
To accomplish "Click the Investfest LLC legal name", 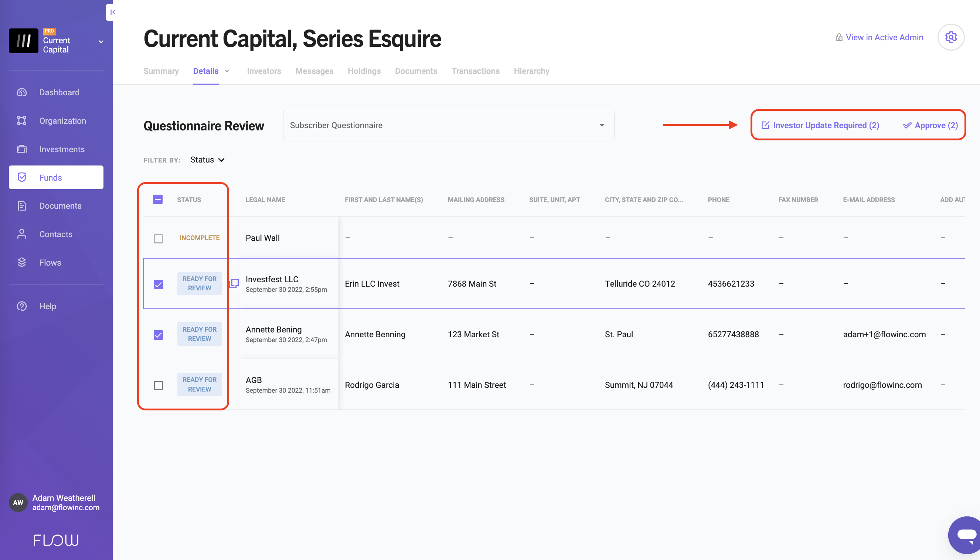I will coord(272,279).
